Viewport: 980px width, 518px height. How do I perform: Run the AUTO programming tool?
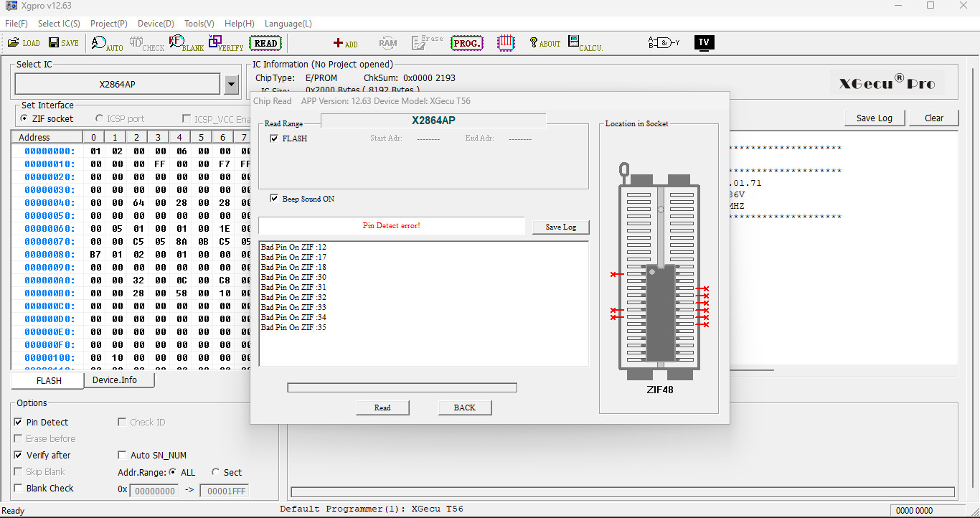pyautogui.click(x=107, y=44)
